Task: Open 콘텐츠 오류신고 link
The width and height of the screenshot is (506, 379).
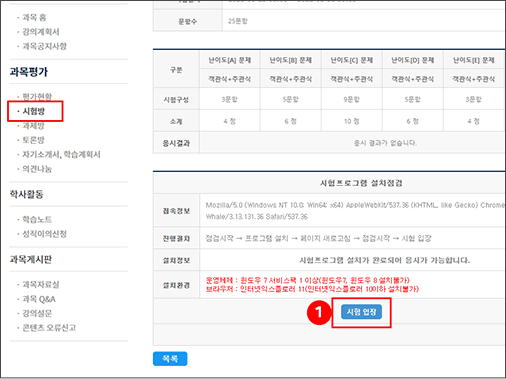Action: click(x=49, y=328)
